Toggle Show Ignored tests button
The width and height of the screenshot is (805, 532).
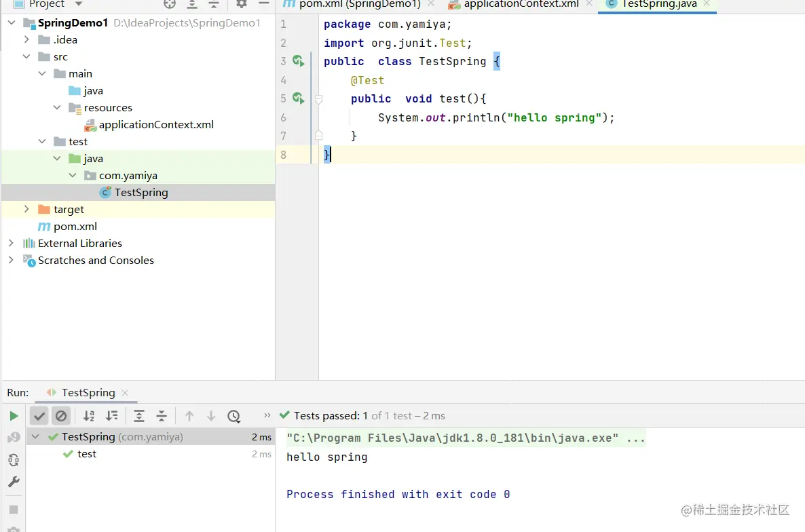61,416
